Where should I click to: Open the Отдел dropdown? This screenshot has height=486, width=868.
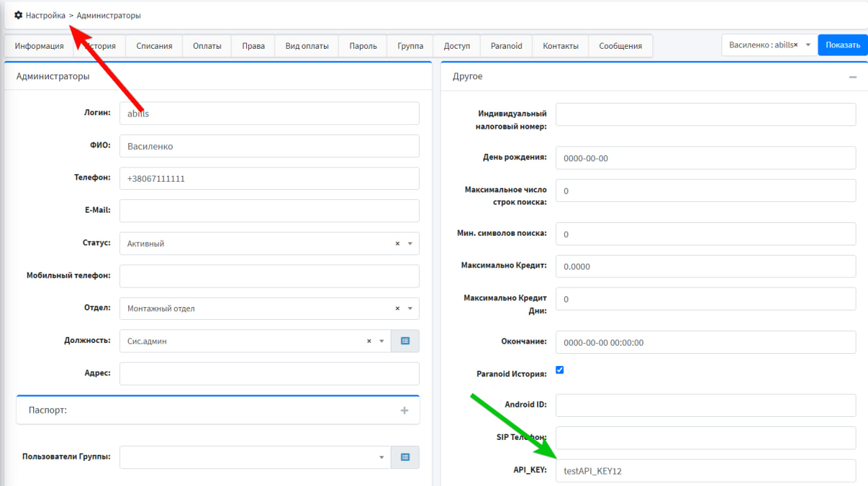pyautogui.click(x=410, y=308)
